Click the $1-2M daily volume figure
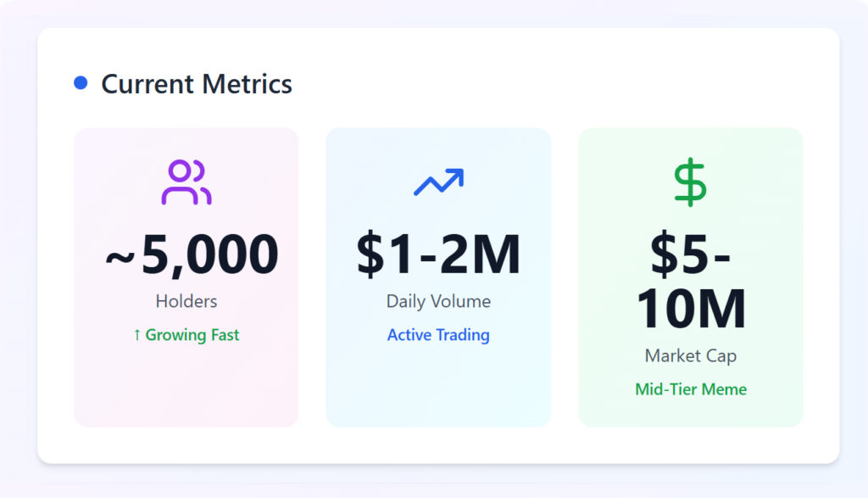 tap(438, 255)
